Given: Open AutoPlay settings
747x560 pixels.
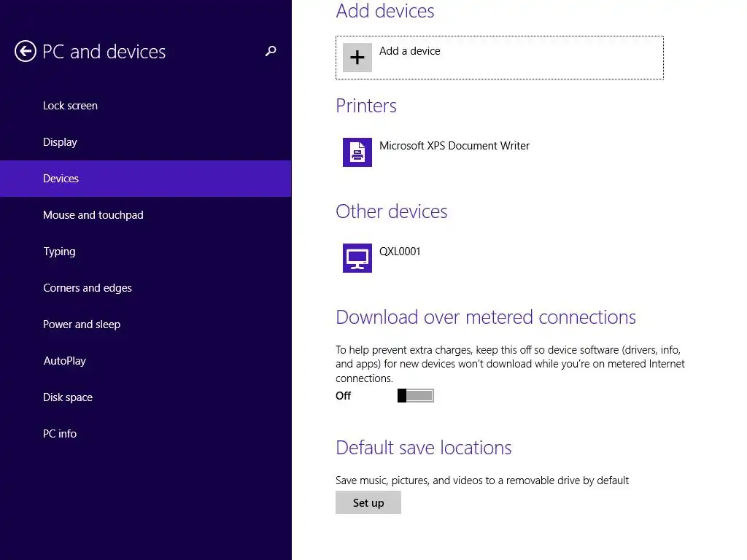Looking at the screenshot, I should tap(64, 361).
